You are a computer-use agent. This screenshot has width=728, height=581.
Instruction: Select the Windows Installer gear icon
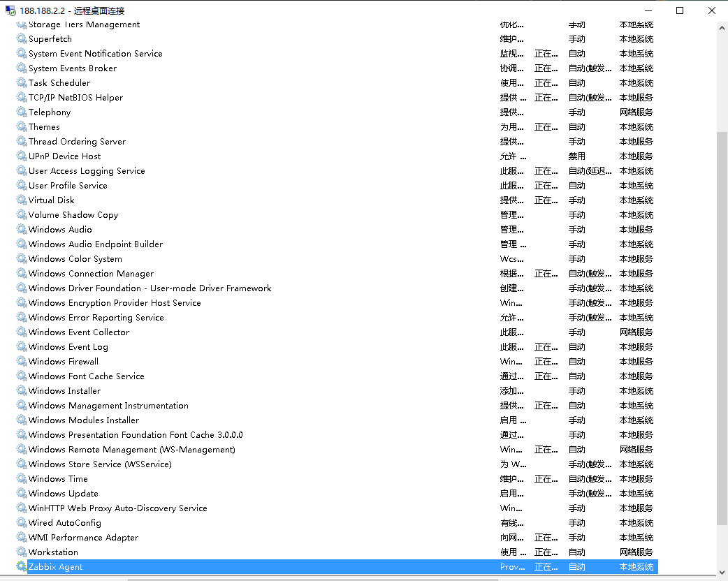22,391
